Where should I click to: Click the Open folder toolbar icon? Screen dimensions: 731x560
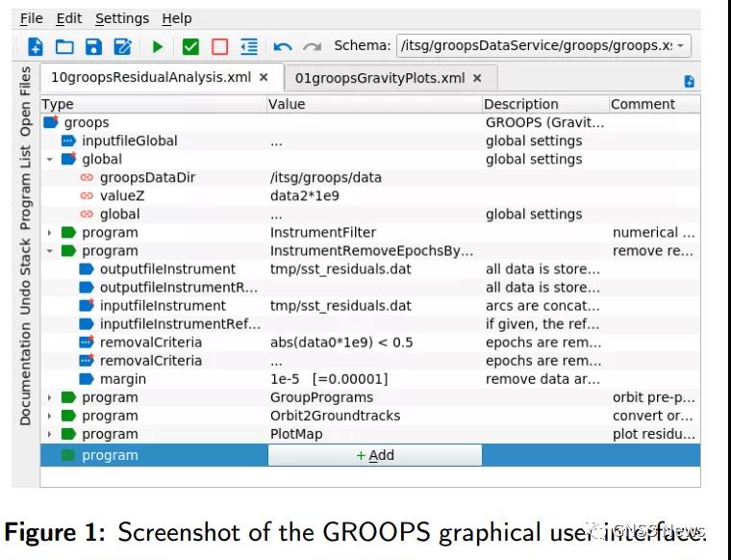pyautogui.click(x=64, y=46)
